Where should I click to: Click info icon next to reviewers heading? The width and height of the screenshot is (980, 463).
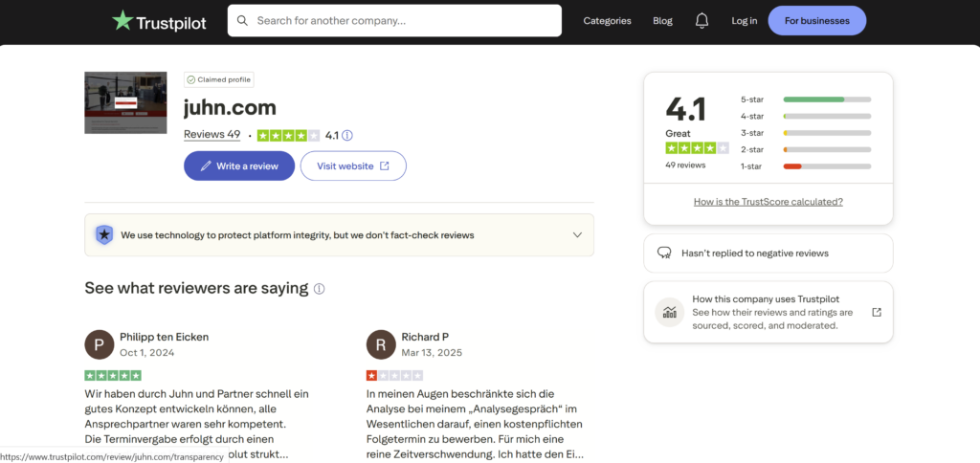click(x=320, y=289)
